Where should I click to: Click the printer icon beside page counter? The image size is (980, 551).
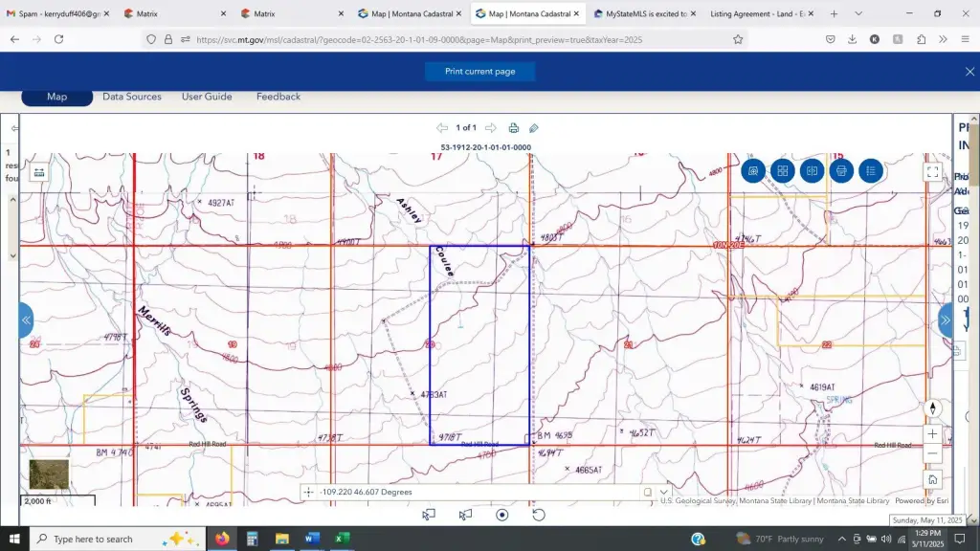click(x=514, y=128)
